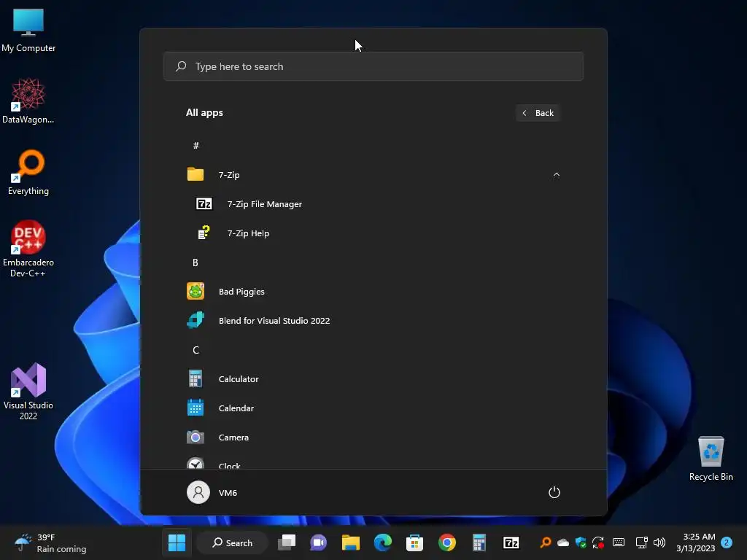Open the 7-Zip folder entry
747x560 pixels.
pyautogui.click(x=373, y=175)
